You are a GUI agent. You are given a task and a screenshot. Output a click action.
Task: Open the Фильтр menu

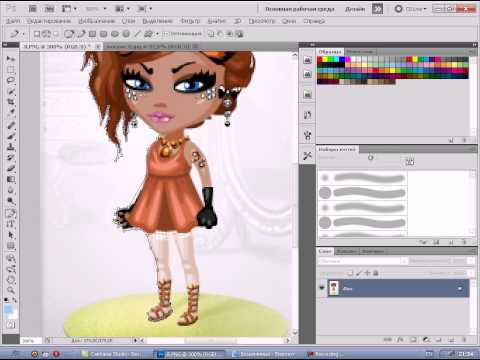tap(190, 21)
